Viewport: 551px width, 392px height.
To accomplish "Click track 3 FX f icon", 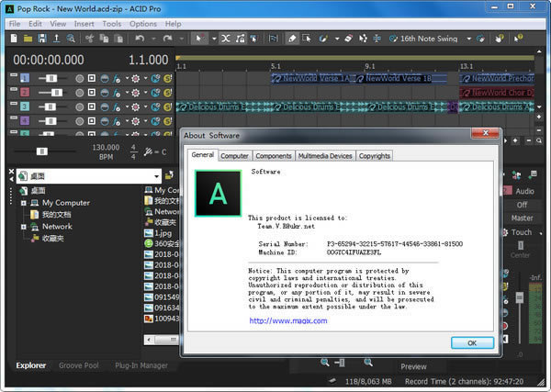I will pyautogui.click(x=117, y=106).
